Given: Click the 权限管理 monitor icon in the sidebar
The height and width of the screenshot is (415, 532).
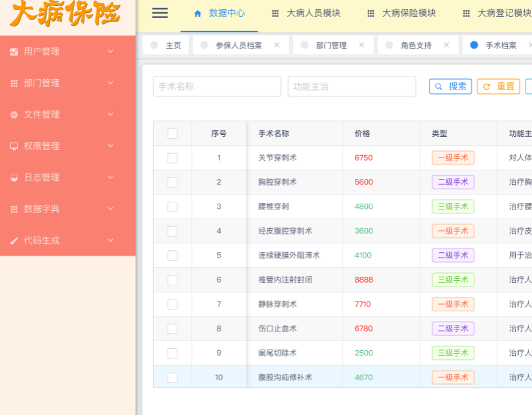Looking at the screenshot, I should point(14,146).
